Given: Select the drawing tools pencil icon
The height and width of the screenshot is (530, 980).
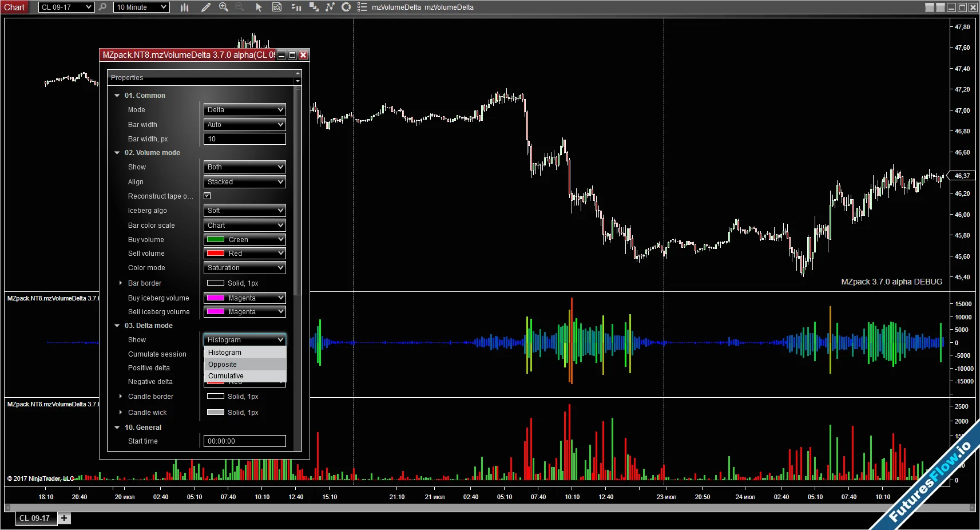Looking at the screenshot, I should (206, 7).
